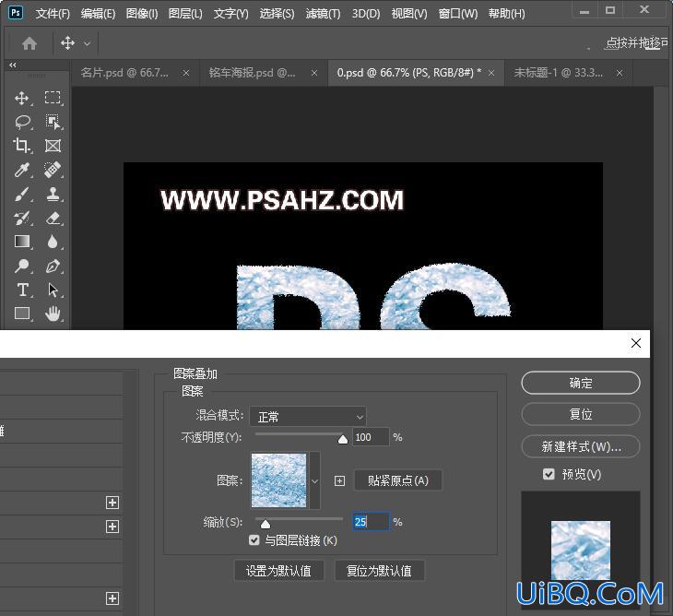Toggle 预览(V) preview checkbox
This screenshot has height=616, width=673.
coord(549,474)
